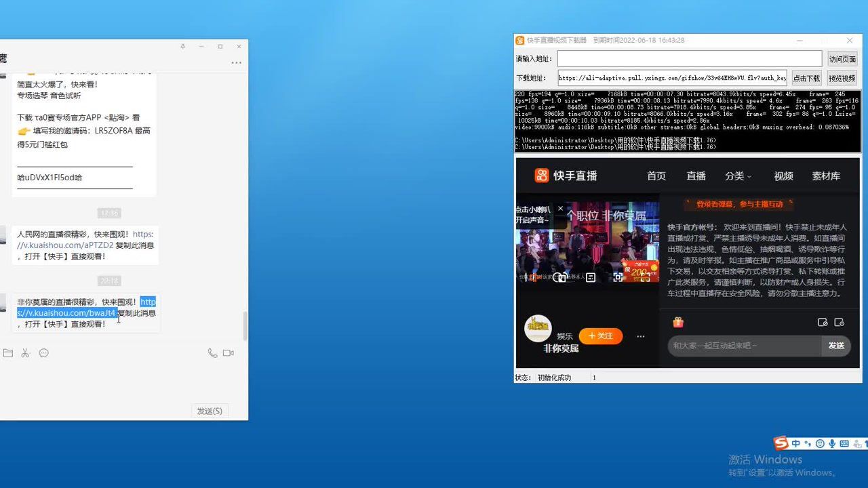The width and height of the screenshot is (868, 488).
Task: Start a video call with camera icon
Action: (229, 353)
